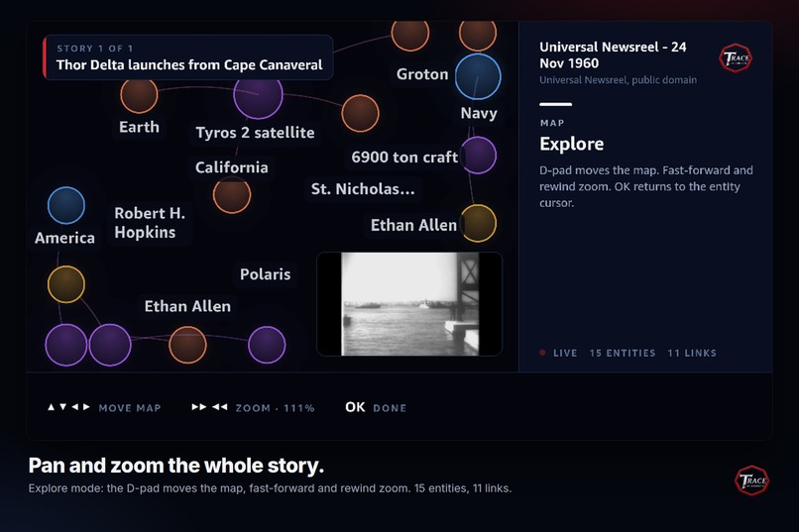Click the red LIVE status indicator

[558, 353]
